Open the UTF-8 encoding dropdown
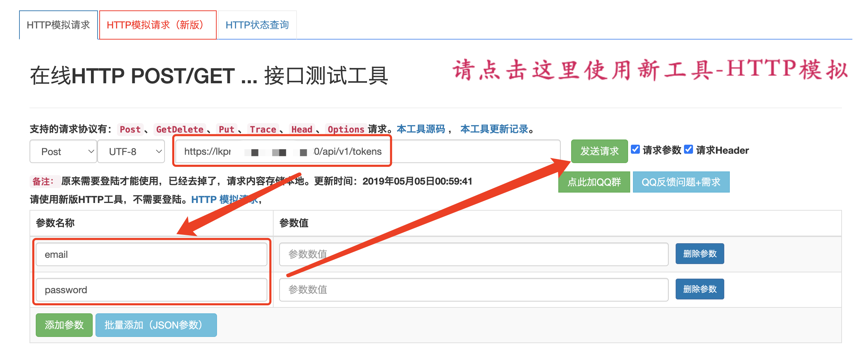This screenshot has width=868, height=356. (131, 152)
